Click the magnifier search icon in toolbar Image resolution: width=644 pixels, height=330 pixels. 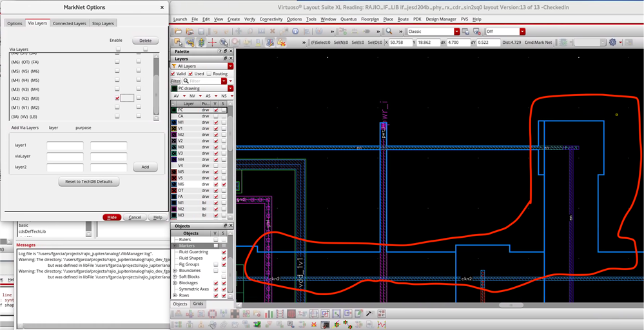click(389, 31)
